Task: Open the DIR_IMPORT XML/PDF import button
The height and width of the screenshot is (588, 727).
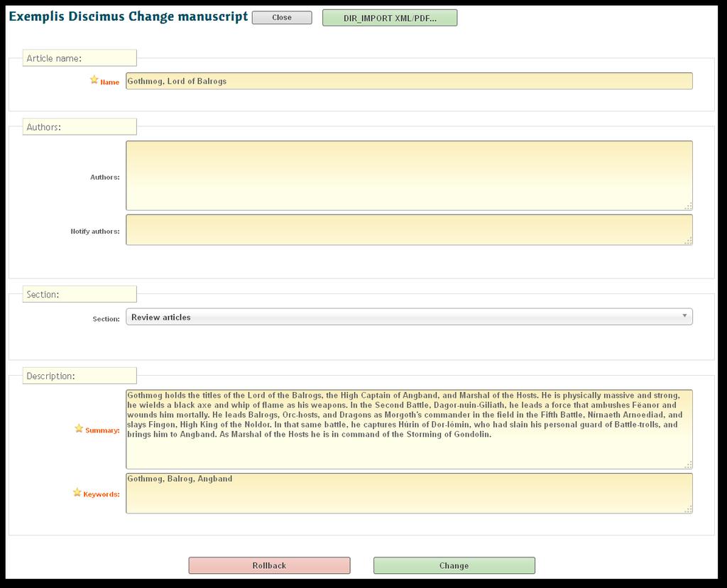Action: point(390,18)
